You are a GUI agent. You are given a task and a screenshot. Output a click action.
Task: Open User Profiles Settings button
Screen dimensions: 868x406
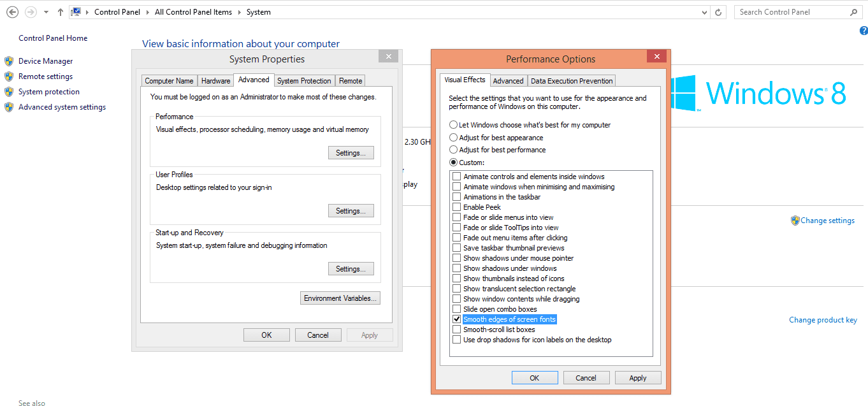pos(351,211)
